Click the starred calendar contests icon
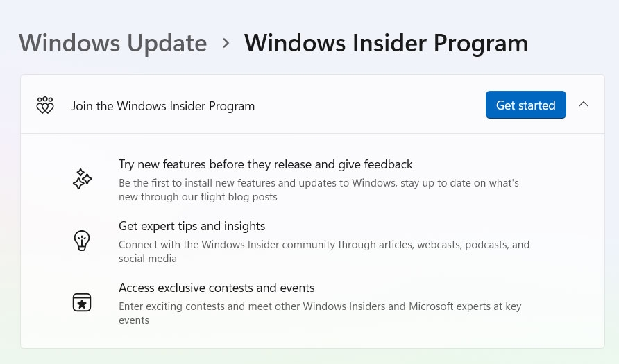The width and height of the screenshot is (619, 364). [x=82, y=302]
